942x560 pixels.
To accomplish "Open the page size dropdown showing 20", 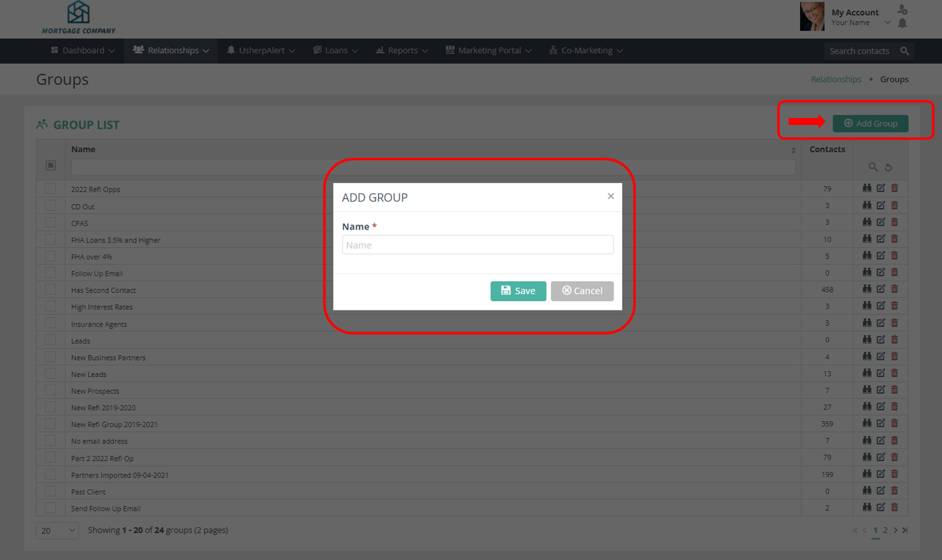I will [57, 530].
